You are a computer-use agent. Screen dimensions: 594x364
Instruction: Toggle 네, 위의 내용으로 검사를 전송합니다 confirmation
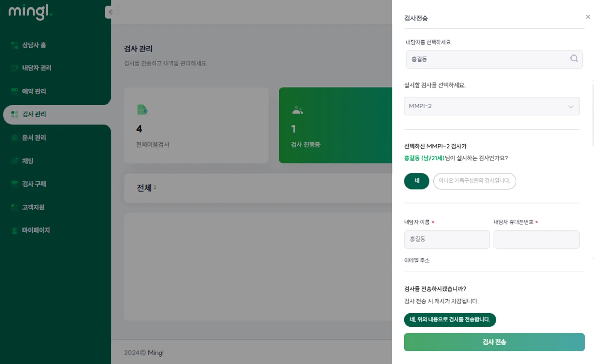450,319
